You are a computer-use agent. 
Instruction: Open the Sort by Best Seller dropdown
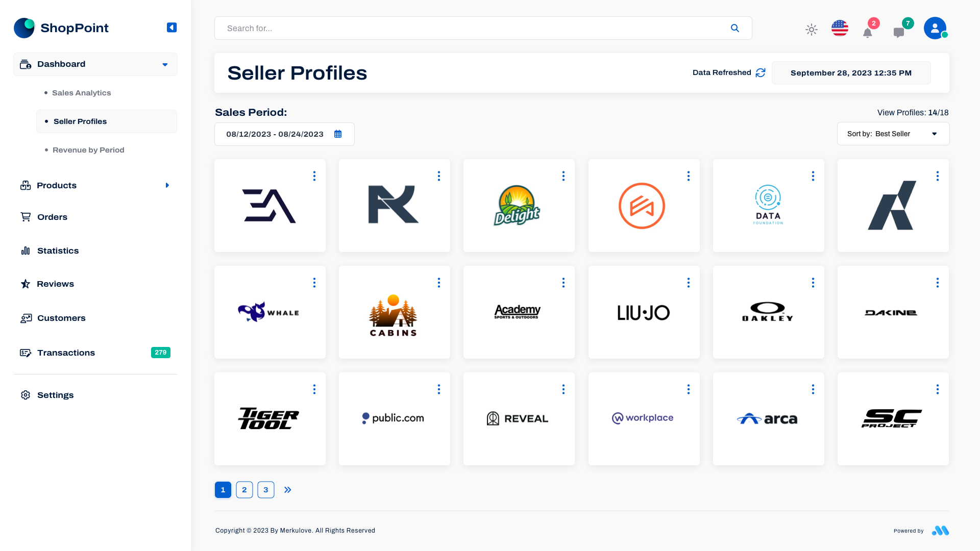893,134
